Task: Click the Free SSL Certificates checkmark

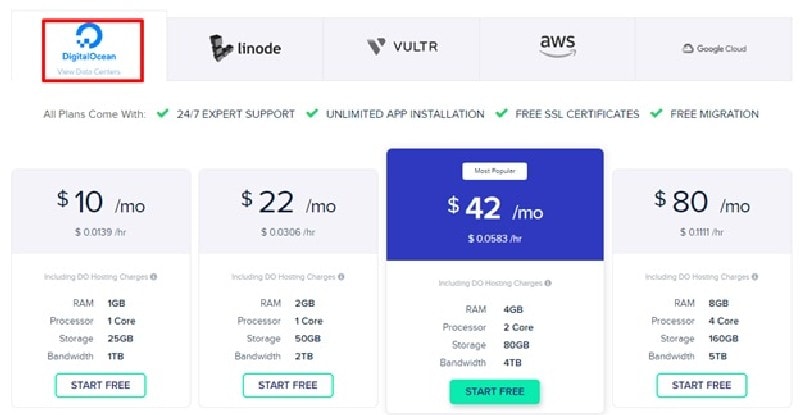Action: (x=502, y=113)
